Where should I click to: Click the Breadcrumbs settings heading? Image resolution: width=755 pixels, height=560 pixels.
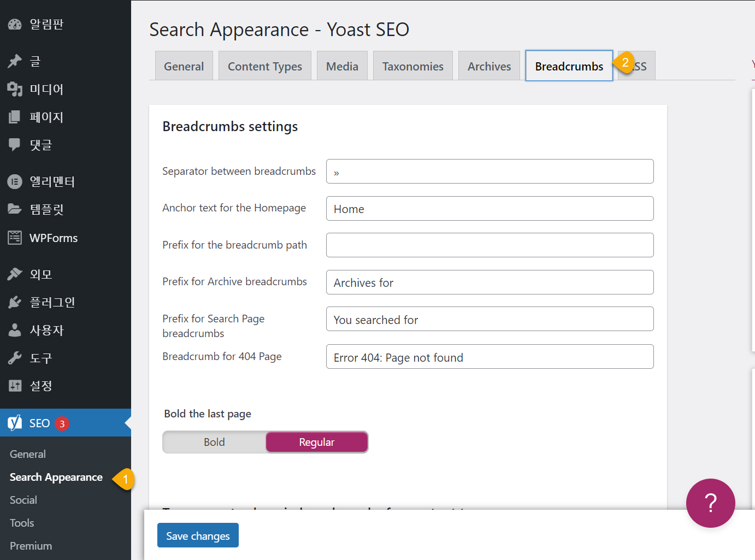230,127
